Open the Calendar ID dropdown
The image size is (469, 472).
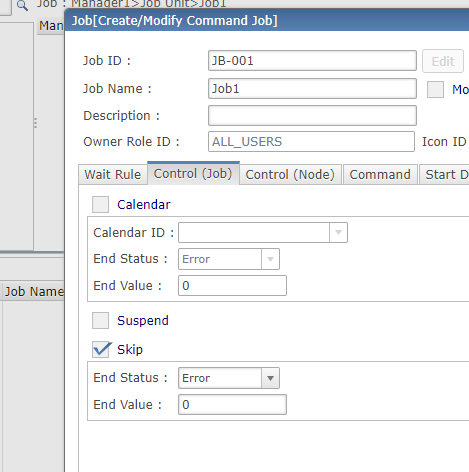click(x=263, y=232)
